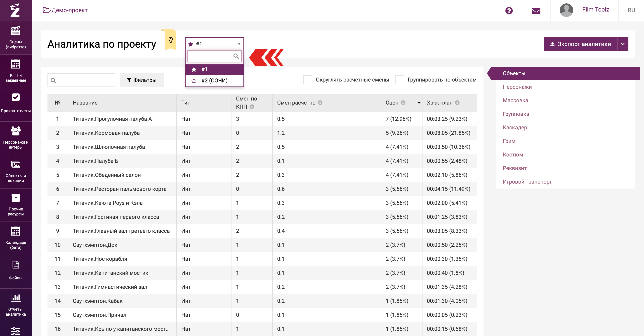Image resolution: width=644 pixels, height=336 pixels.
Task: Switch to Костюм analytics tab
Action: pos(513,155)
